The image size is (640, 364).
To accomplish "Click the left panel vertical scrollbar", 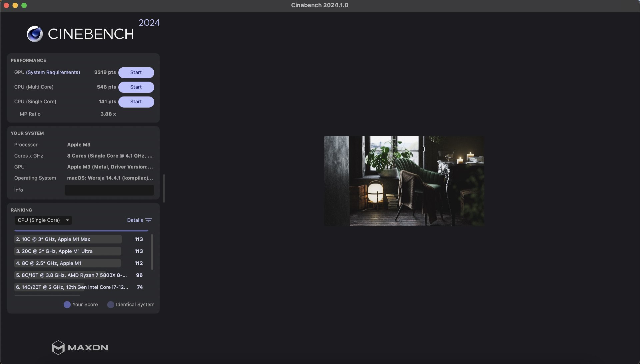I will click(x=164, y=188).
